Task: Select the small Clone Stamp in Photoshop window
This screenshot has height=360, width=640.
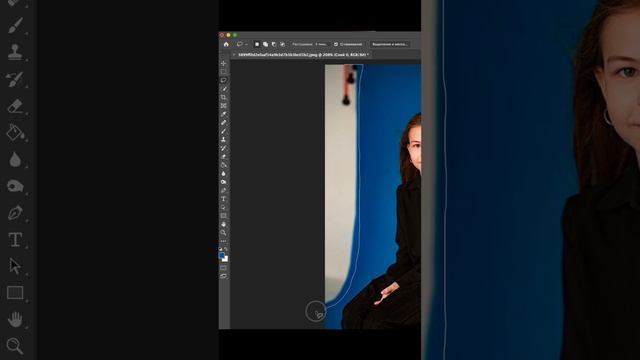Action: tap(223, 140)
